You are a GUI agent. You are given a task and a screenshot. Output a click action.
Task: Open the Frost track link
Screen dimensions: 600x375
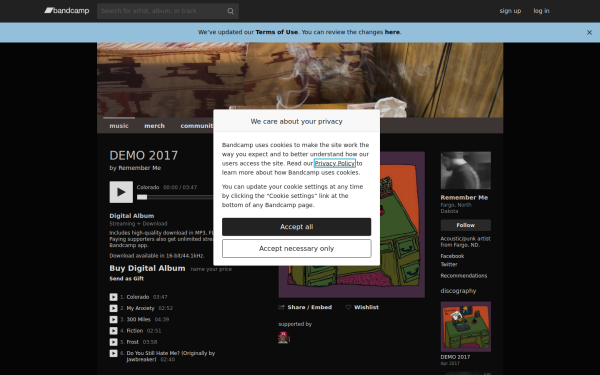[133, 342]
